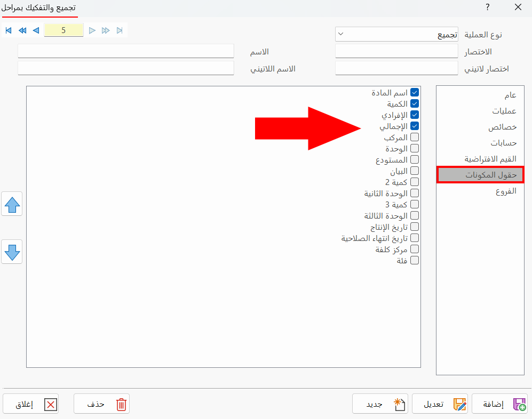Enable the كمية 2 checkbox
Viewport: 532px width, 419px height.
[x=414, y=182]
